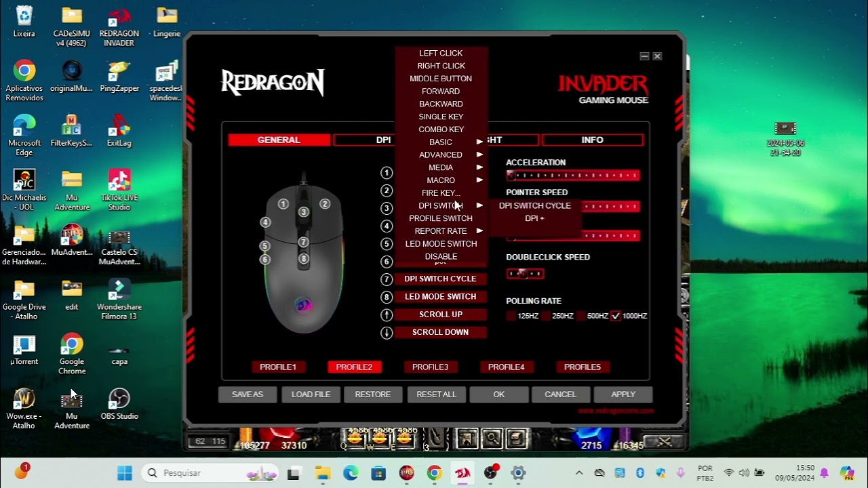The width and height of the screenshot is (868, 488).
Task: Expand the ADVANCED submenu
Action: 441,155
